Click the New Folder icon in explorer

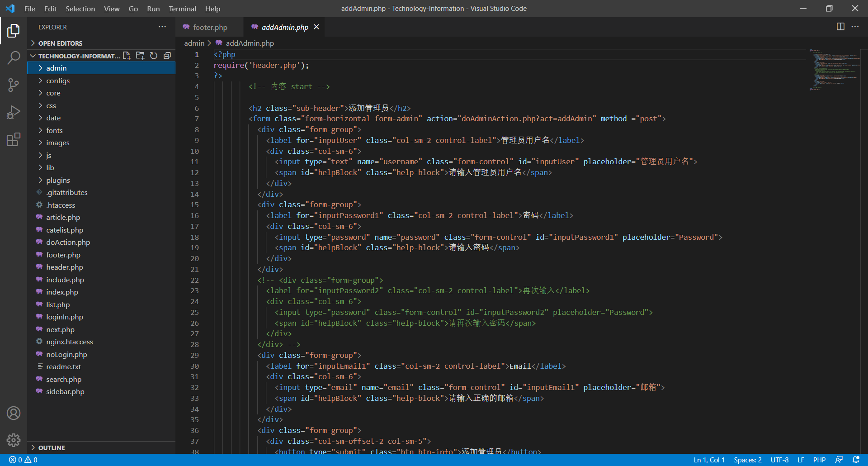pyautogui.click(x=140, y=56)
